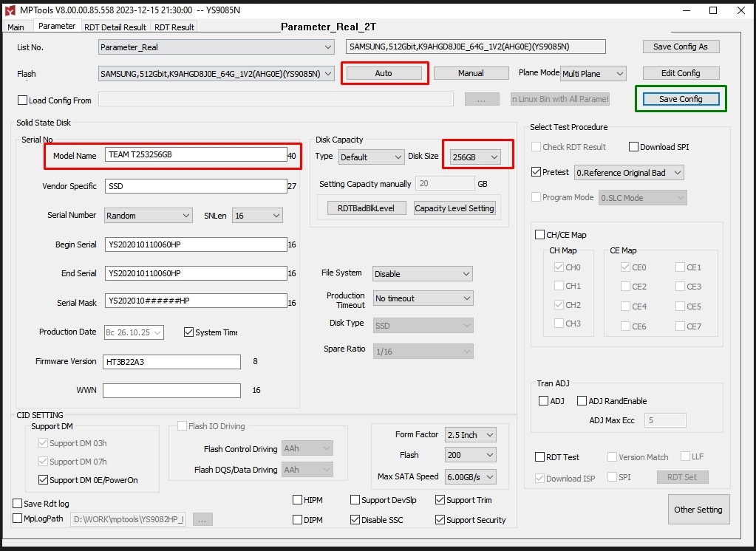Click the browse button next to MpLogPath

click(202, 519)
